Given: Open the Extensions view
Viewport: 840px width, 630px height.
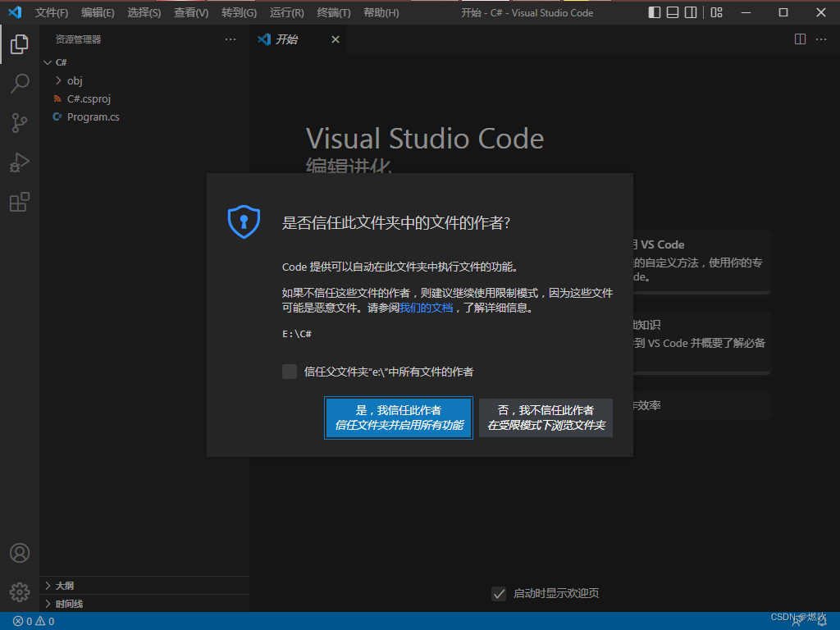Looking at the screenshot, I should (x=20, y=202).
